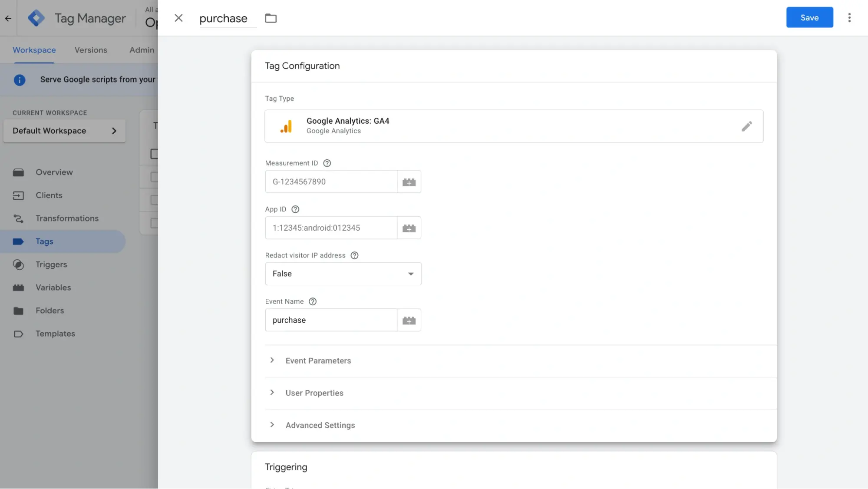Open Event Name help icon

(312, 301)
